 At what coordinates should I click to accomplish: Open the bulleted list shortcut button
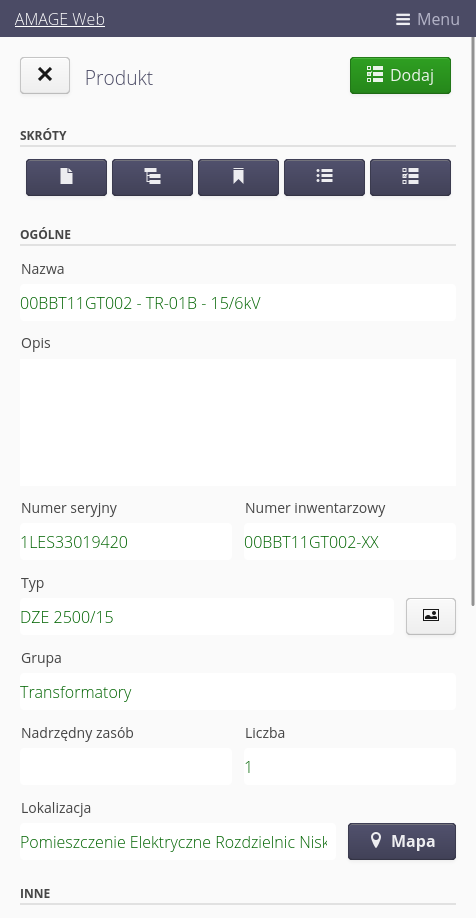coord(324,177)
